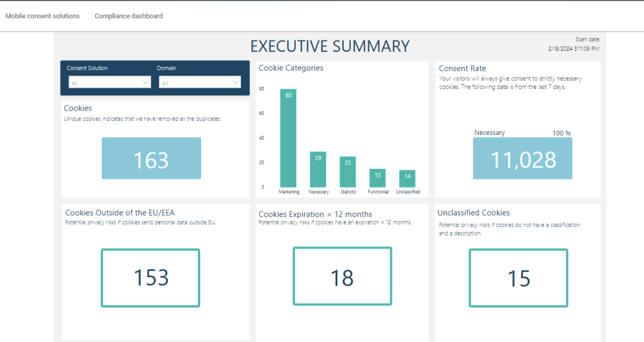Open the Consent Solution dropdown
The height and width of the screenshot is (342, 644).
click(109, 82)
